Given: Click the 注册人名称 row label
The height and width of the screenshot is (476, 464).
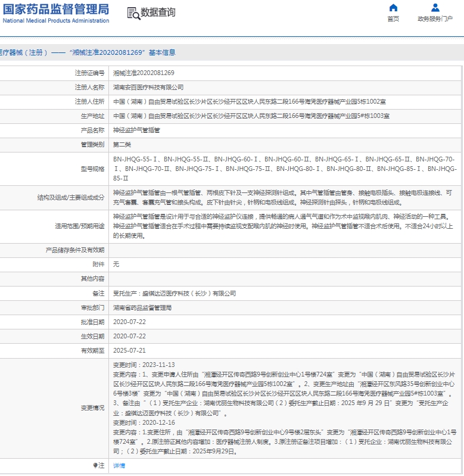Looking at the screenshot, I should (89, 88).
